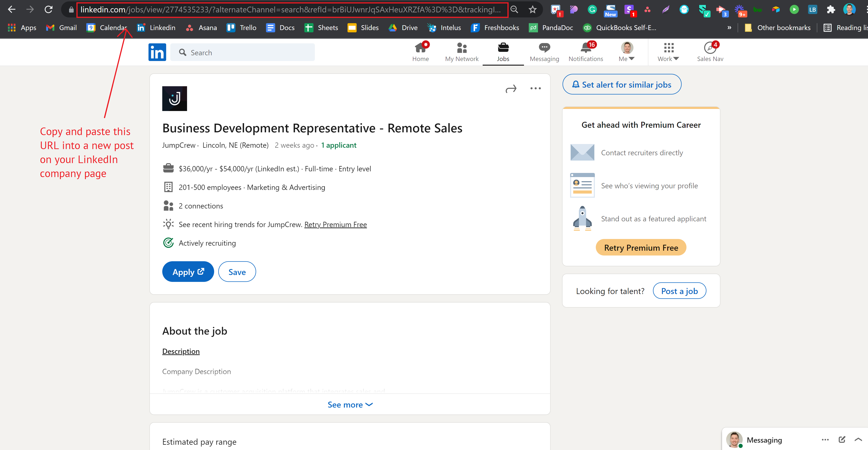Open Notifications bell icon

[x=586, y=52]
